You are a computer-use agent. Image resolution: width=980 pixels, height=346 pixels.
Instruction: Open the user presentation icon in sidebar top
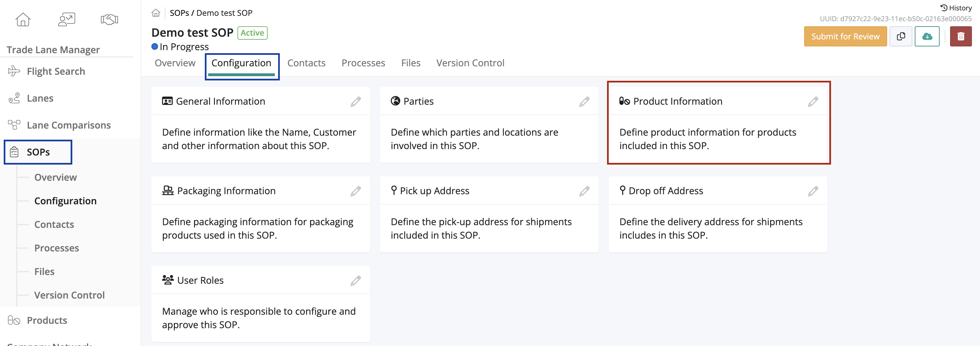point(67,20)
